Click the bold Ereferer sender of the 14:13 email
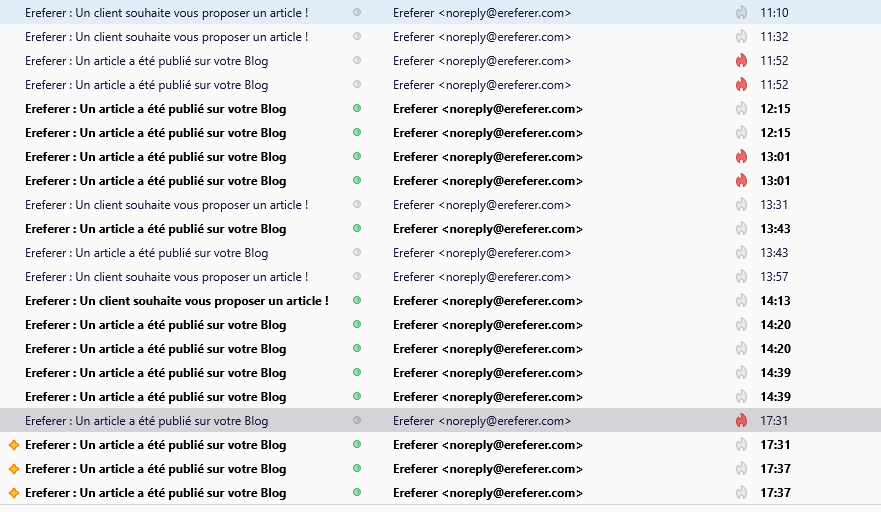Screen dimensions: 881x512 click(x=488, y=301)
